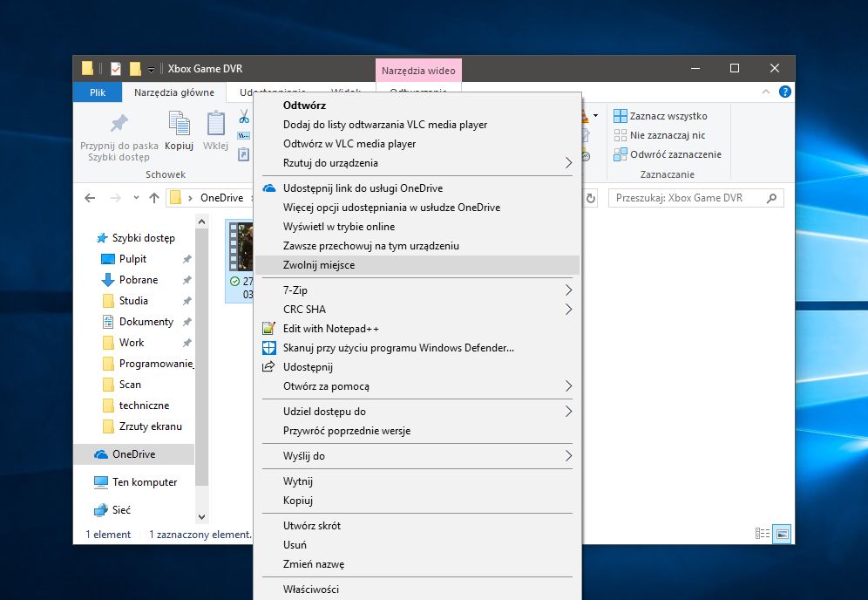
Task: Click Nie zaznaczaj nic in ribbon
Action: 667,135
